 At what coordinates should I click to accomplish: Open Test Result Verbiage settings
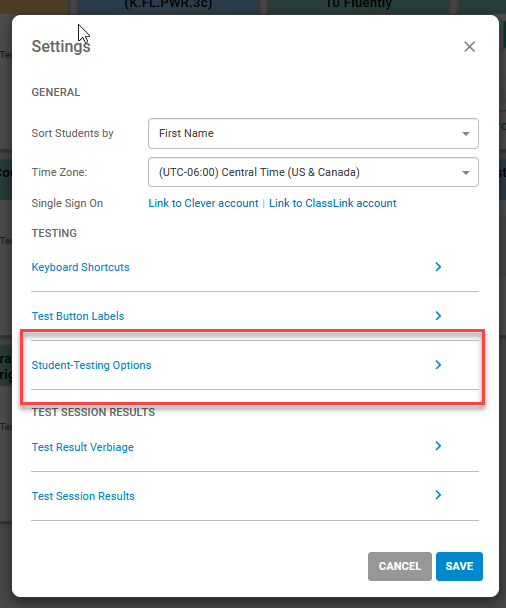tap(83, 447)
